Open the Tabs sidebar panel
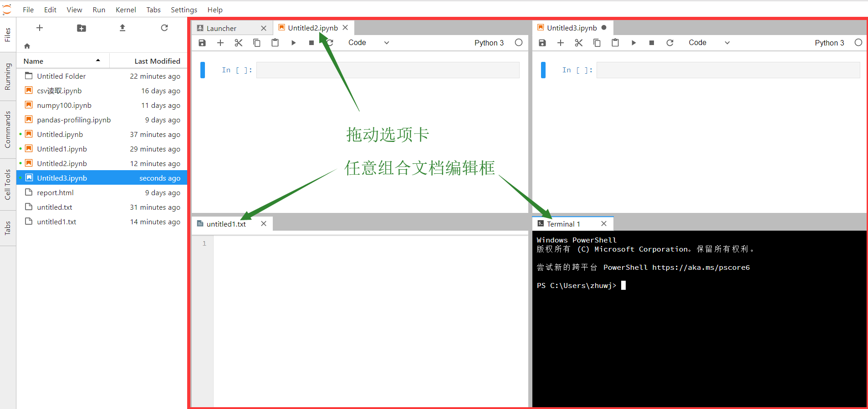Viewport: 868px width, 409px height. tap(8, 228)
